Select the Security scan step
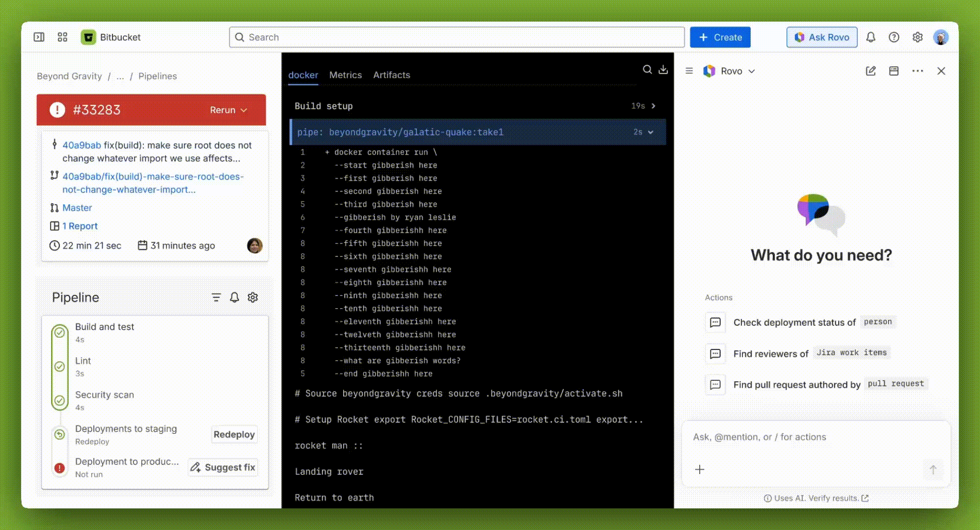Screen dimensions: 980x530 point(104,395)
